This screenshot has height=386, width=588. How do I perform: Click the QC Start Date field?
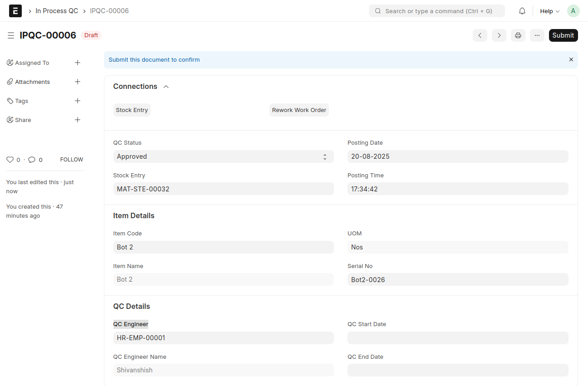(x=458, y=338)
